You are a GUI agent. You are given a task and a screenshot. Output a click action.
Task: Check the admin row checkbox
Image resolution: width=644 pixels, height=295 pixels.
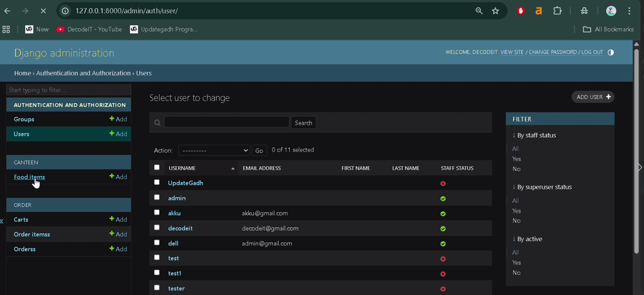(x=157, y=198)
